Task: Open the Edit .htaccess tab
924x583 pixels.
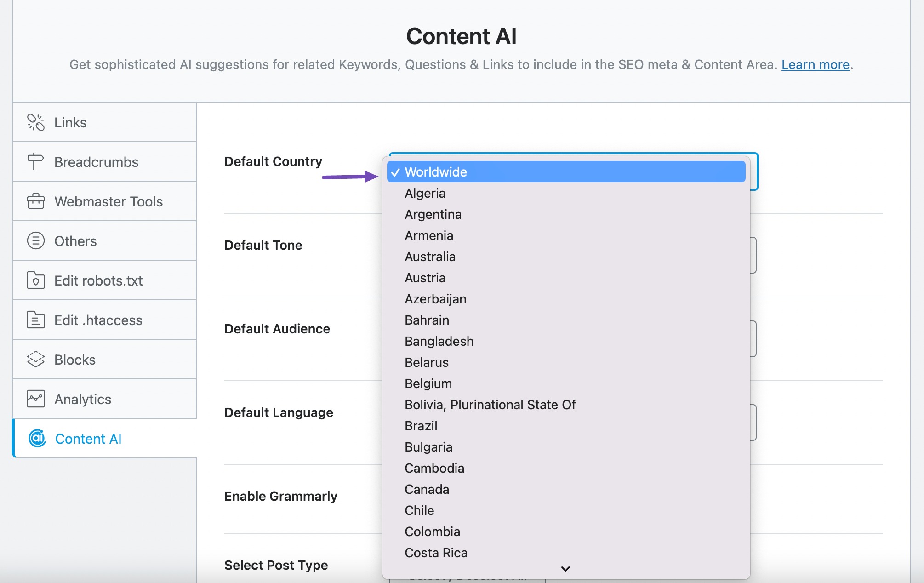Action: (104, 320)
